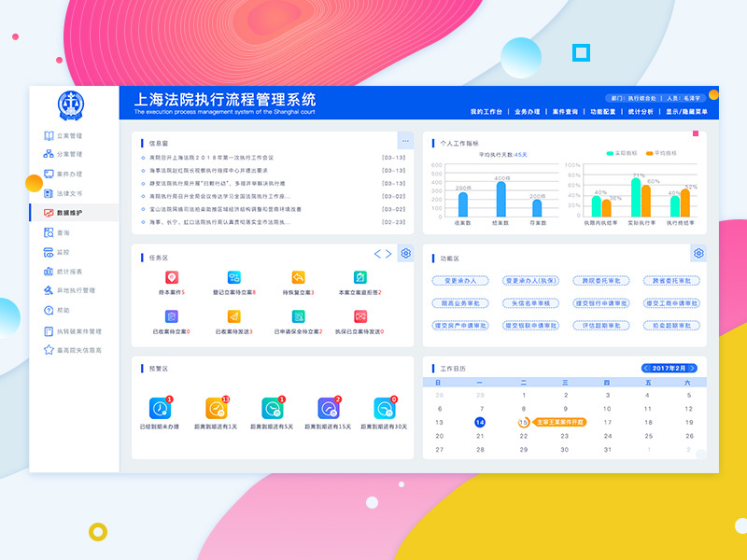Open 距离到期还有15天 warning icon
This screenshot has width=747, height=560.
tap(329, 409)
